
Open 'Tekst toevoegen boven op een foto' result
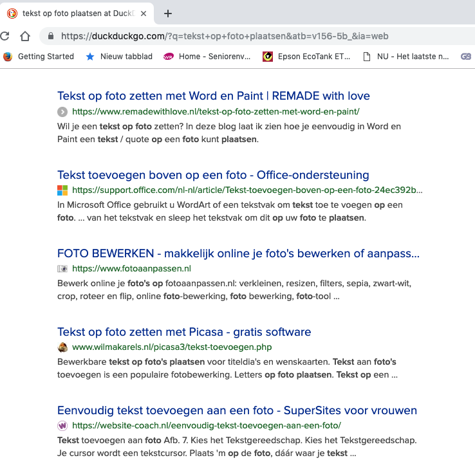[213, 175]
